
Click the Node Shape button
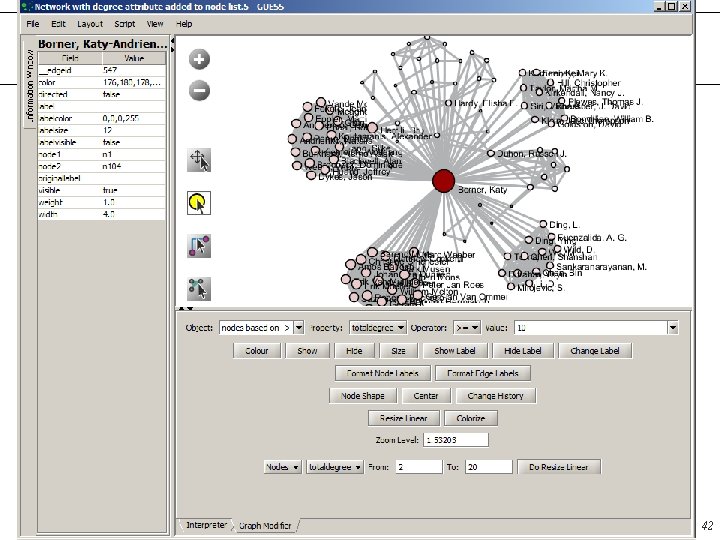click(363, 396)
